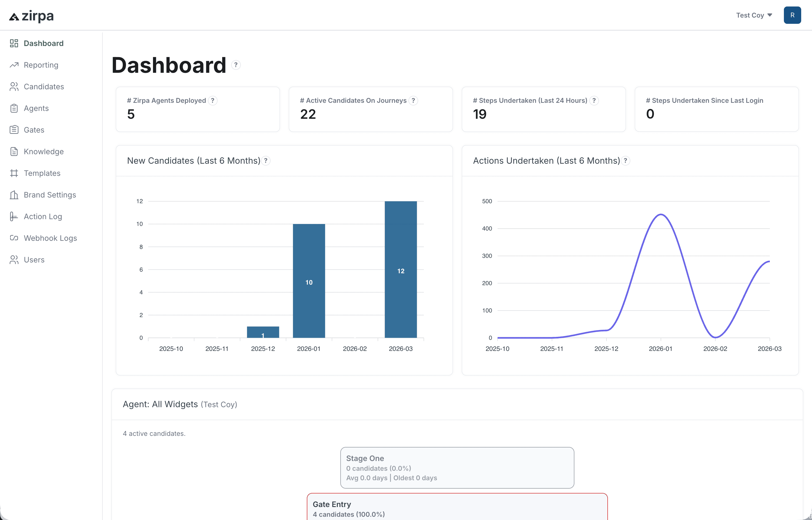
Task: Click the Reporting trend-line icon in sidebar
Action: pyautogui.click(x=14, y=65)
